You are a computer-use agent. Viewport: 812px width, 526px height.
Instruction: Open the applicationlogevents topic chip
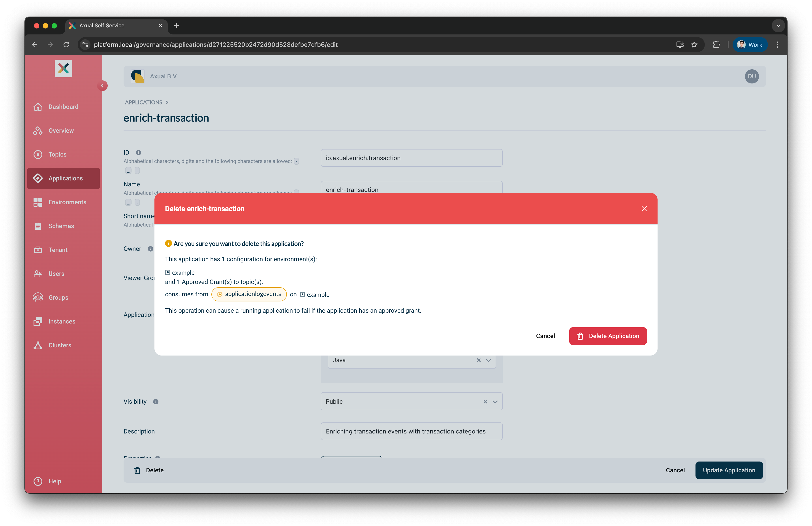pos(249,294)
